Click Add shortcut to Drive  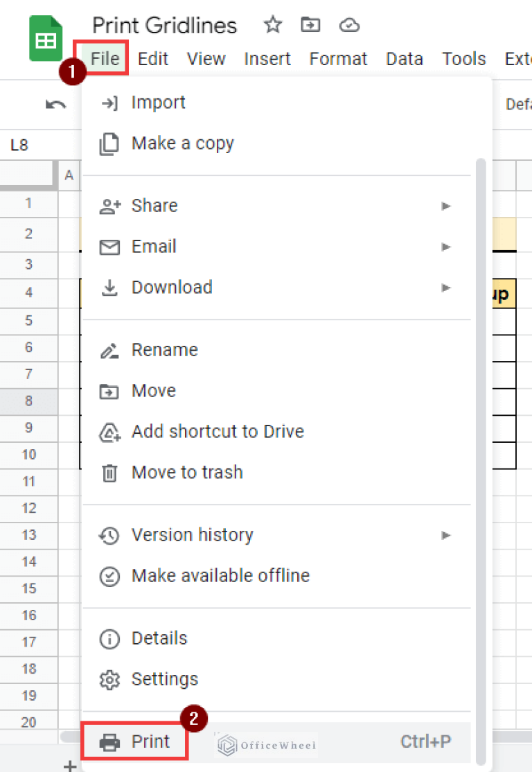[218, 432]
